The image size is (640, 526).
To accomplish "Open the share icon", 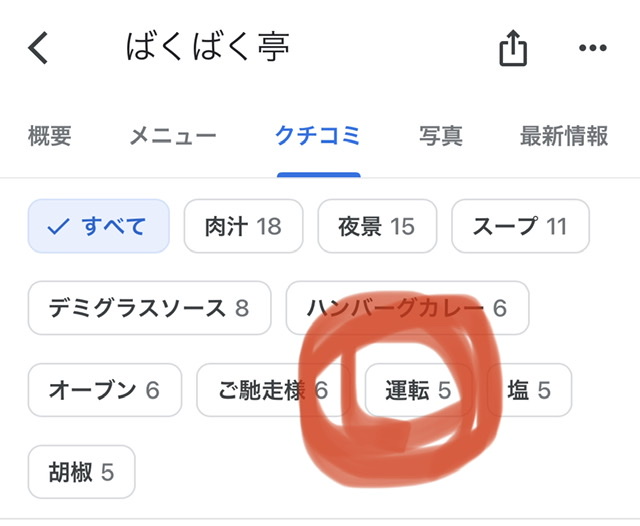I will click(x=512, y=48).
